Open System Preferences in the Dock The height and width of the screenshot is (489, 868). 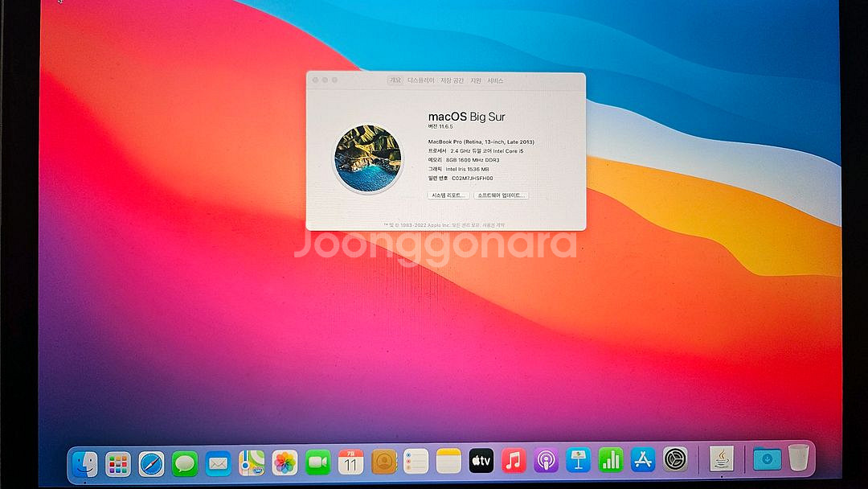click(x=675, y=459)
